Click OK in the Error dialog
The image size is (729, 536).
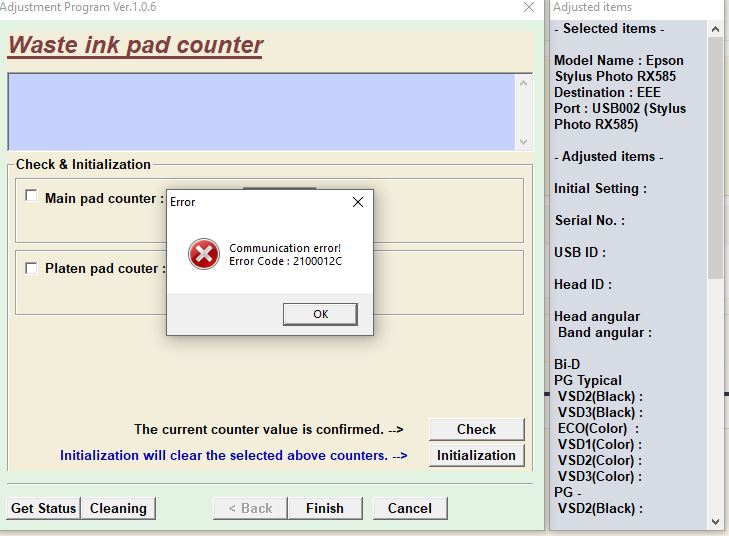[320, 314]
